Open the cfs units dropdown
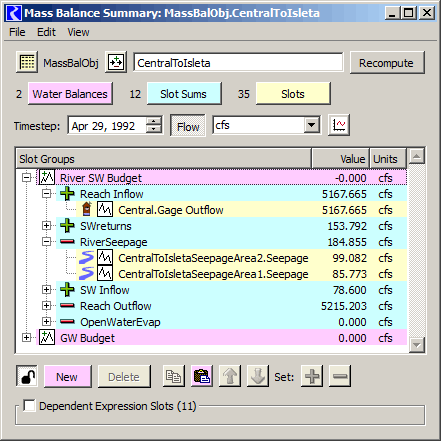The image size is (441, 441). pyautogui.click(x=312, y=125)
